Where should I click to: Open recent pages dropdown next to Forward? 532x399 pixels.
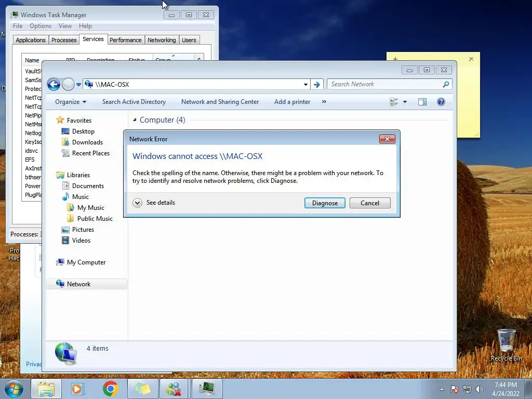click(79, 85)
